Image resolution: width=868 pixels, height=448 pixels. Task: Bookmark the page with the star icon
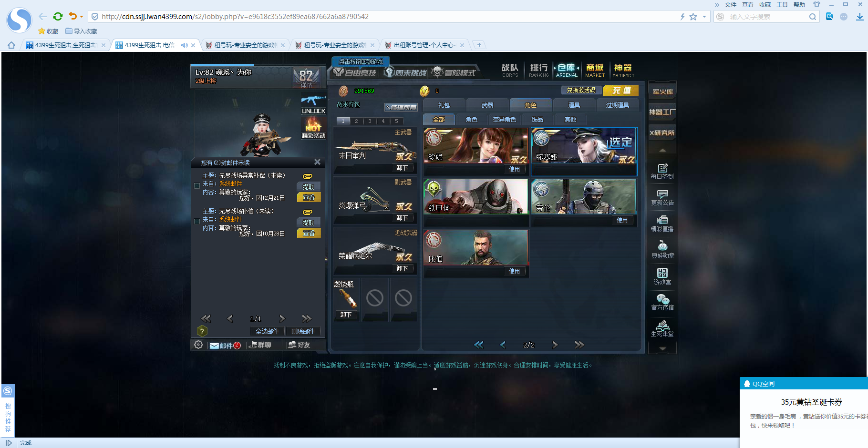(x=693, y=17)
